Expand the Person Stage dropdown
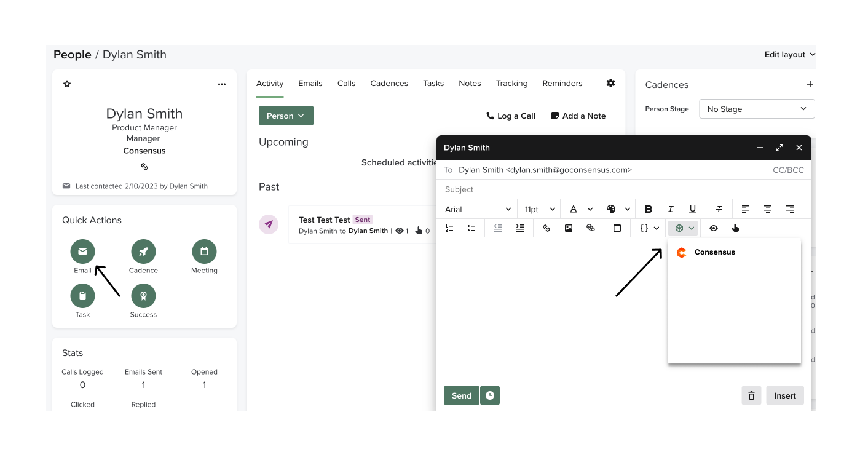Viewport: 868px width, 476px height. pos(757,109)
